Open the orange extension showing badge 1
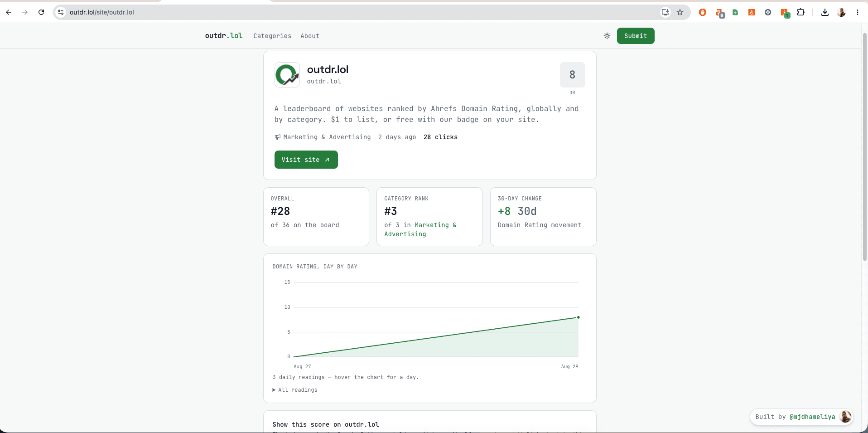This screenshot has height=433, width=868. 785,13
